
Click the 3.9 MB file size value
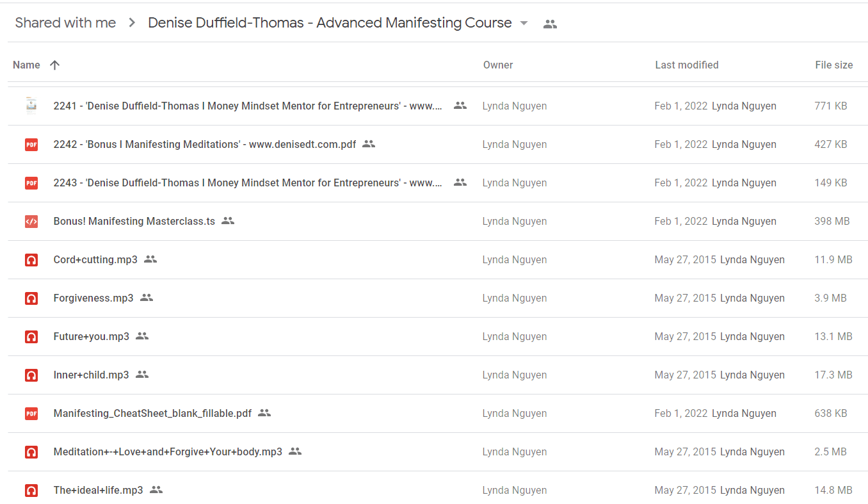[830, 298]
